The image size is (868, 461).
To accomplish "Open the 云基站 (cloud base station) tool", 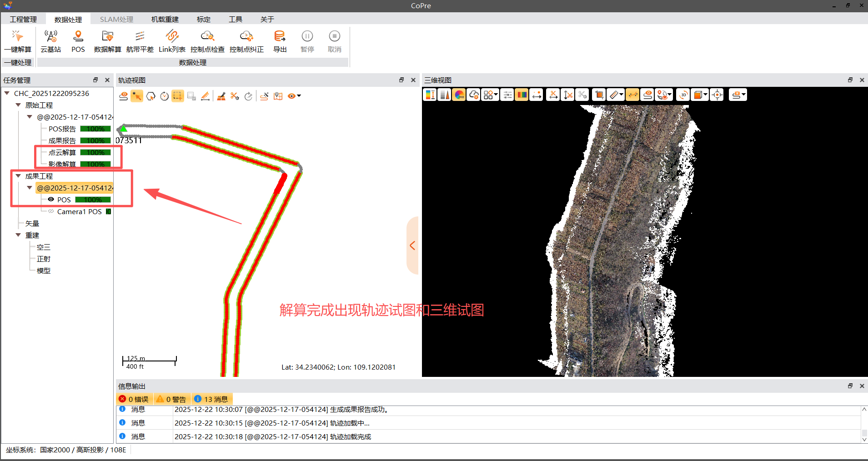I will 50,41.
